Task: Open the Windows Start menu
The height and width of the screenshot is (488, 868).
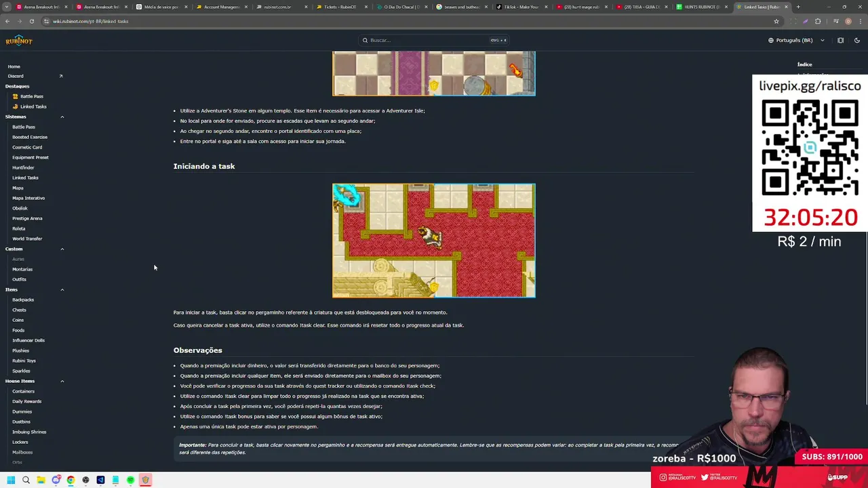Action: pyautogui.click(x=11, y=480)
